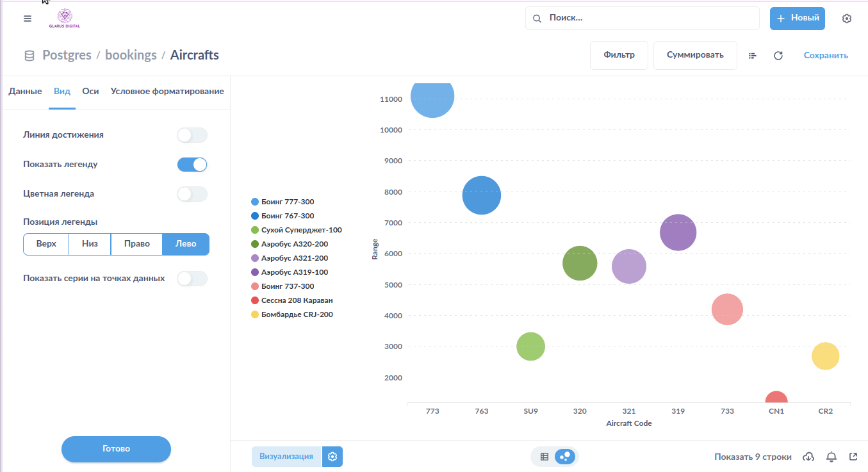
Task: Switch to the 'Оси' tab
Action: click(90, 92)
